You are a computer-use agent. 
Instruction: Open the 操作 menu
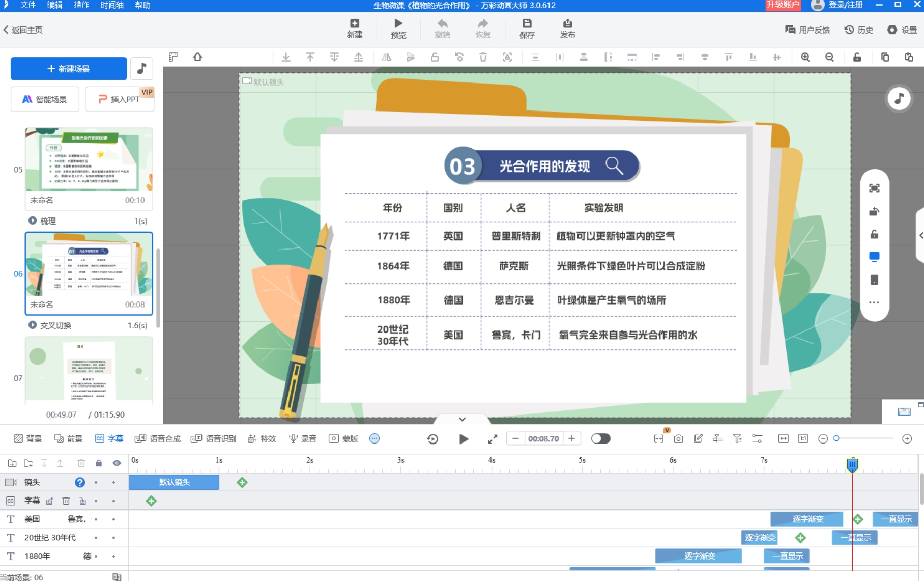click(x=81, y=5)
